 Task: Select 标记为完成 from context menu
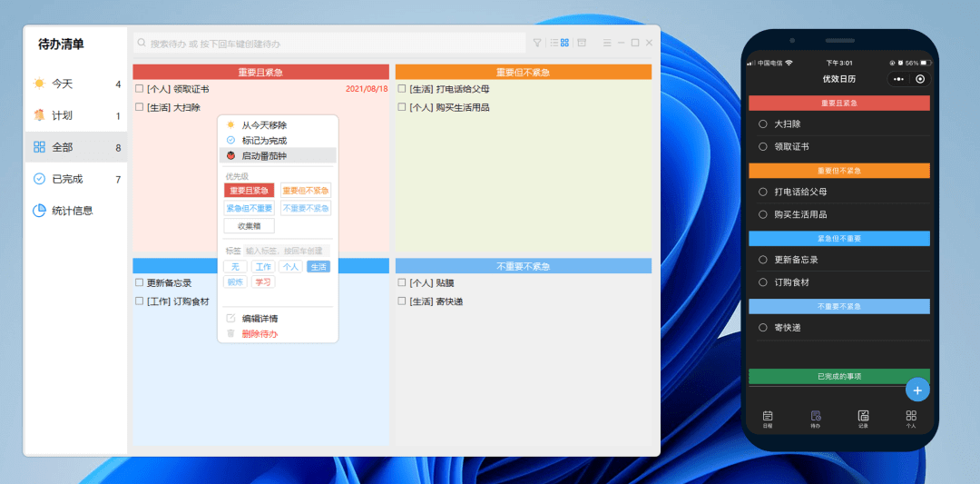tap(263, 141)
